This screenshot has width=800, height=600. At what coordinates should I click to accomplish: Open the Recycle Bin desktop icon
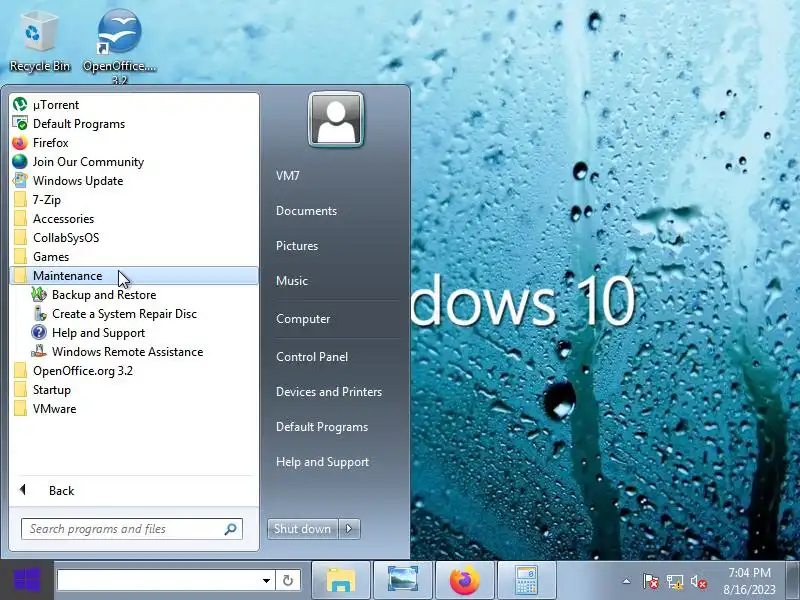(x=40, y=43)
